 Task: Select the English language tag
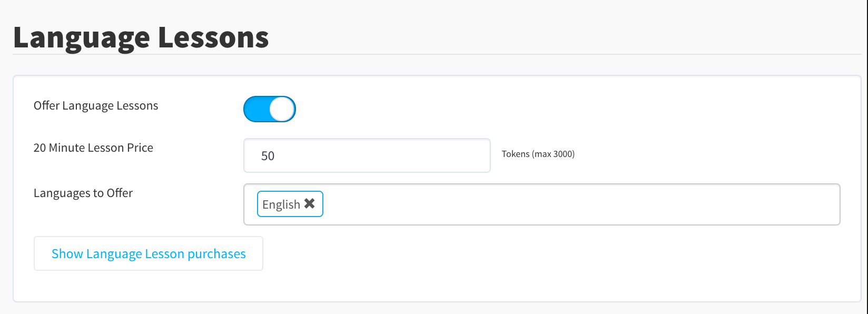[281, 204]
